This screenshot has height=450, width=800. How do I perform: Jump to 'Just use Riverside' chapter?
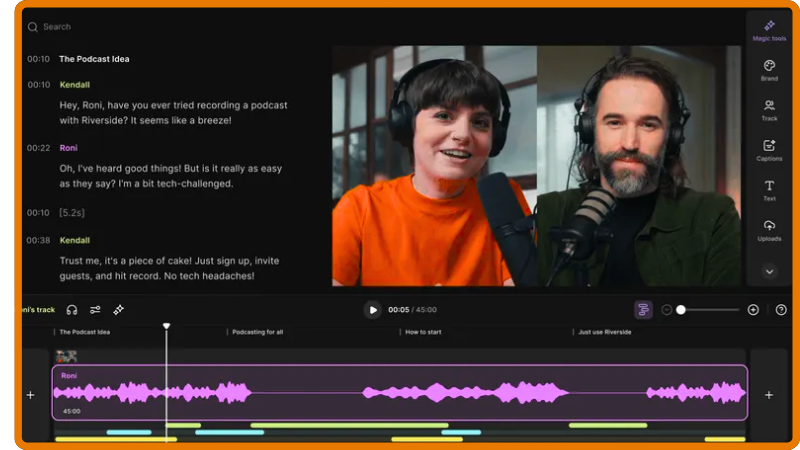tap(604, 332)
